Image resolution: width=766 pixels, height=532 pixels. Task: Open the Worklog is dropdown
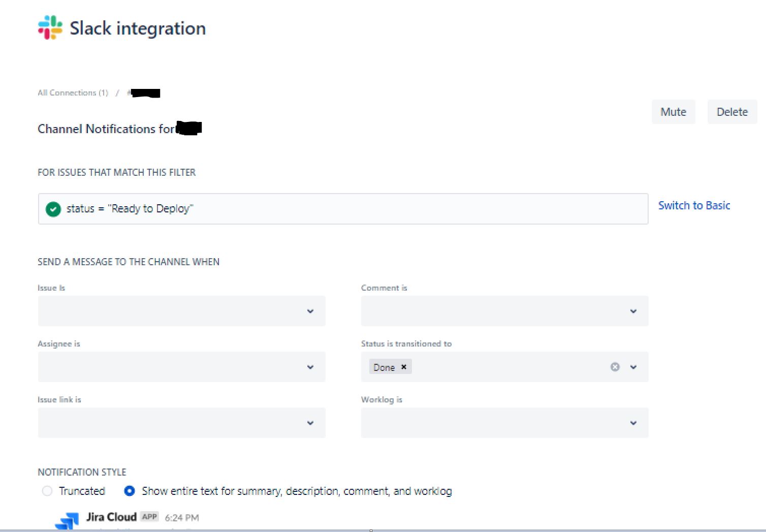click(504, 423)
